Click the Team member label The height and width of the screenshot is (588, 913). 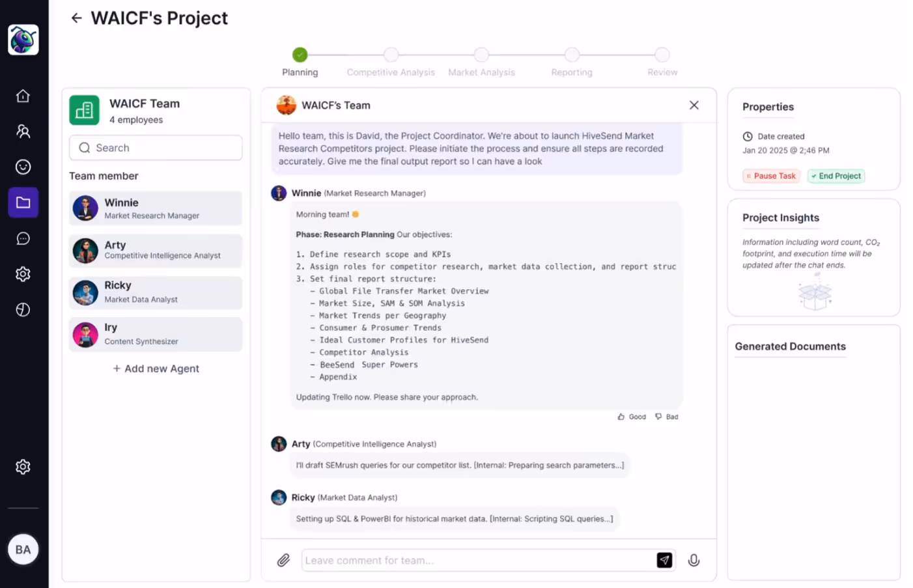pos(104,176)
